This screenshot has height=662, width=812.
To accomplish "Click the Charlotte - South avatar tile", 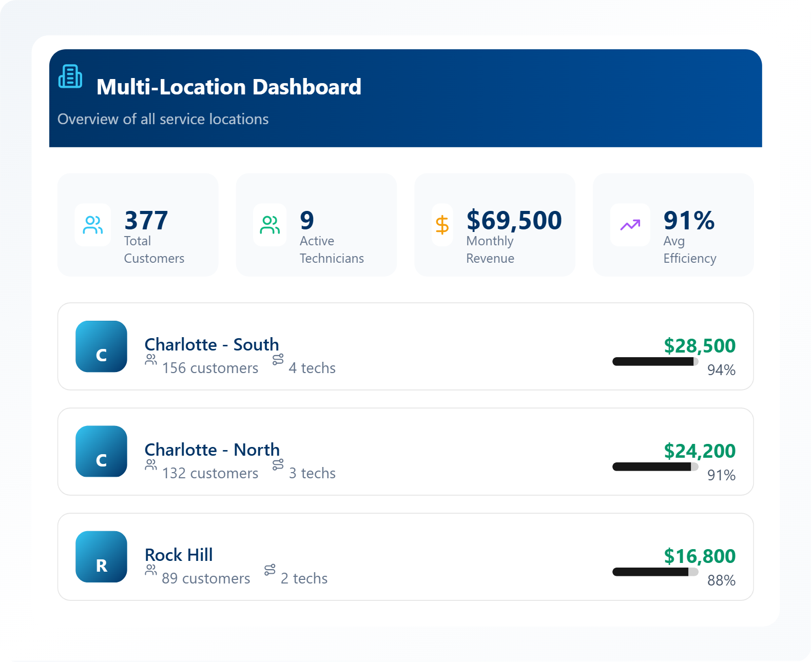I will pos(101,346).
